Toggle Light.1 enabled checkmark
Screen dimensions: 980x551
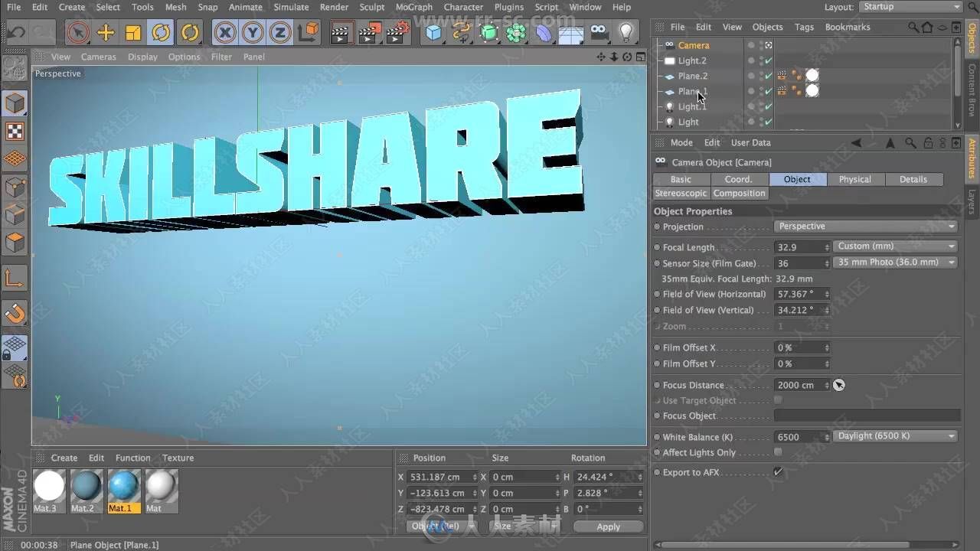pyautogui.click(x=769, y=106)
